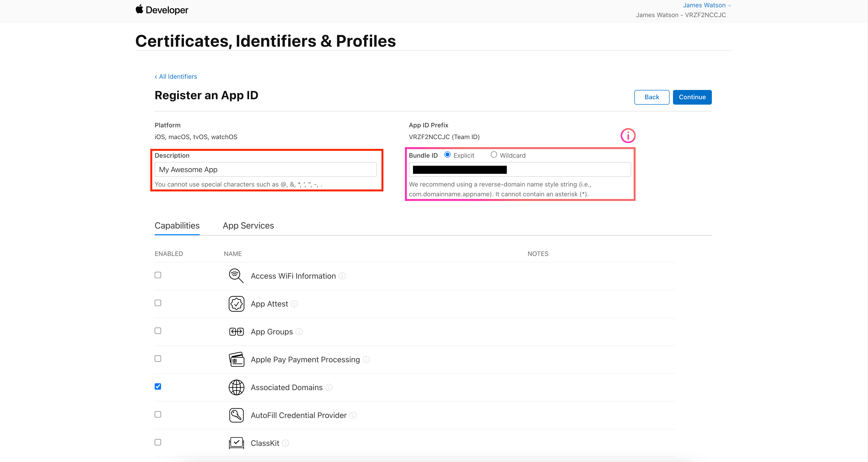Open info tooltip for ClassKit

coord(285,443)
